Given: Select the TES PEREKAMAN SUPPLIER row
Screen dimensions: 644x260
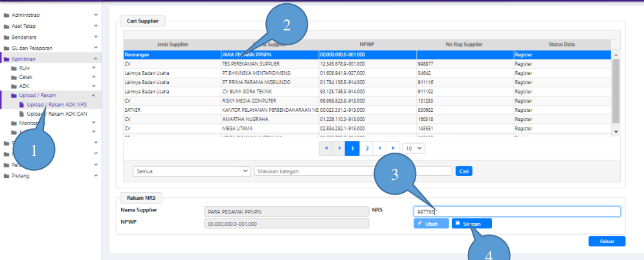Looking at the screenshot, I should point(269,65).
